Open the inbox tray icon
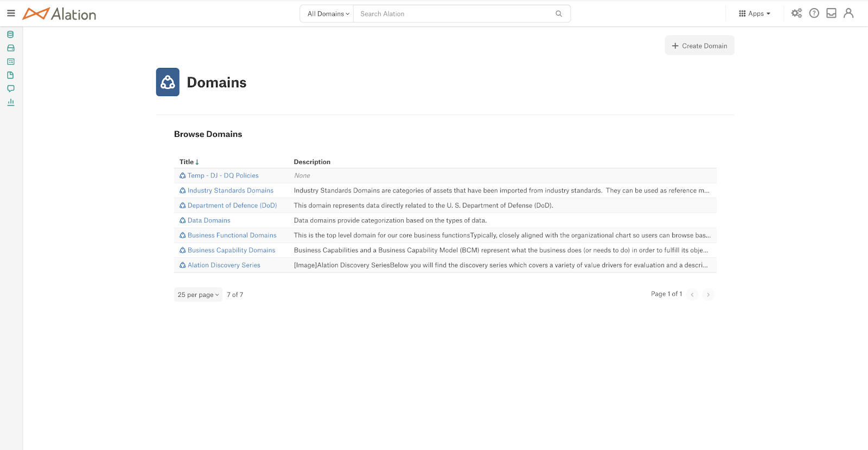The height and width of the screenshot is (450, 868). coord(831,14)
